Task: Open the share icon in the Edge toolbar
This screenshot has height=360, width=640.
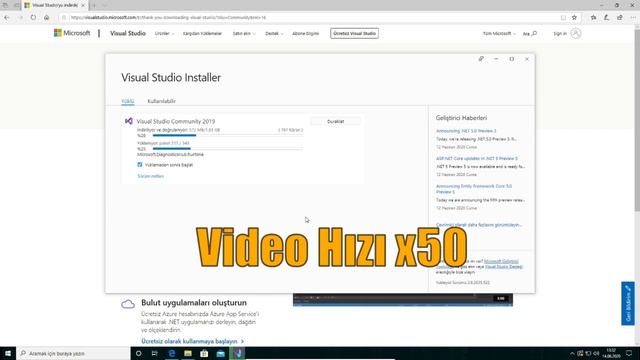Action: pyautogui.click(x=620, y=18)
